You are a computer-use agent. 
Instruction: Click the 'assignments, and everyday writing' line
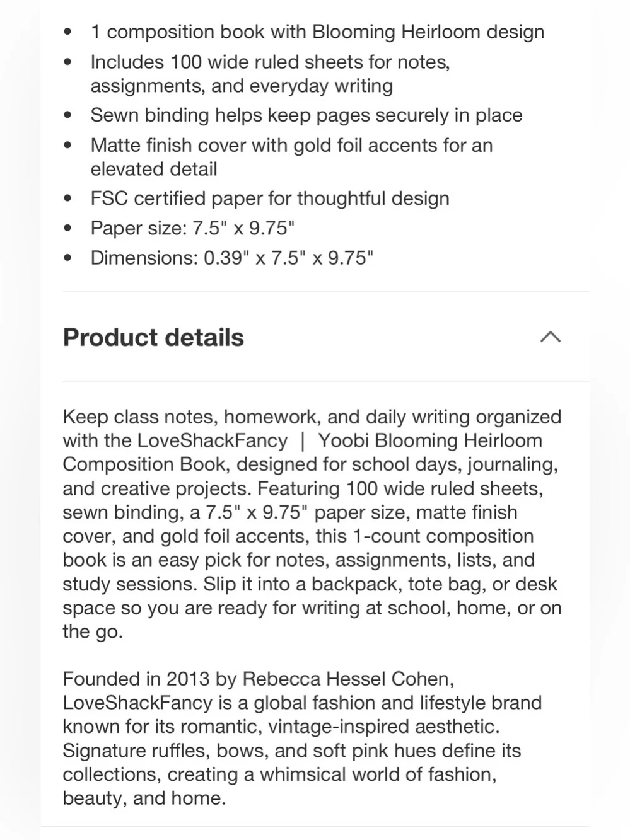[242, 86]
